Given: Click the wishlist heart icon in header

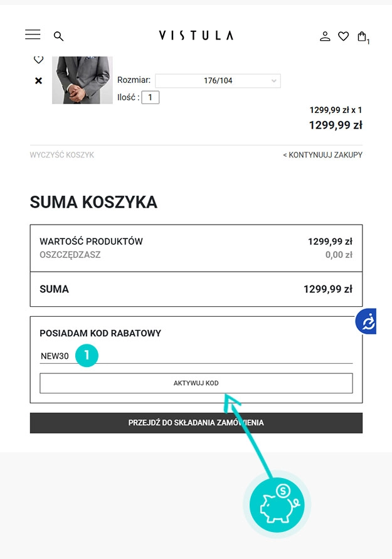Looking at the screenshot, I should pos(343,36).
